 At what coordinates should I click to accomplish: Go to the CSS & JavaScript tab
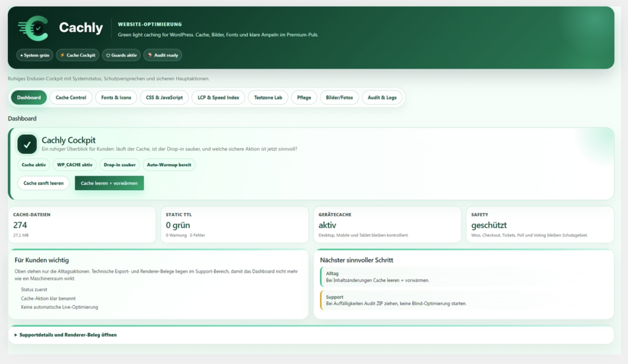pos(164,97)
